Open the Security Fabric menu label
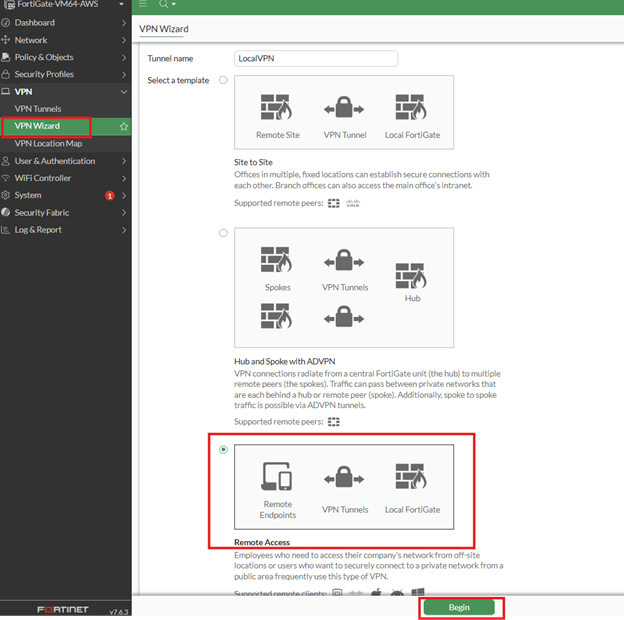This screenshot has width=624, height=620. coord(42,213)
